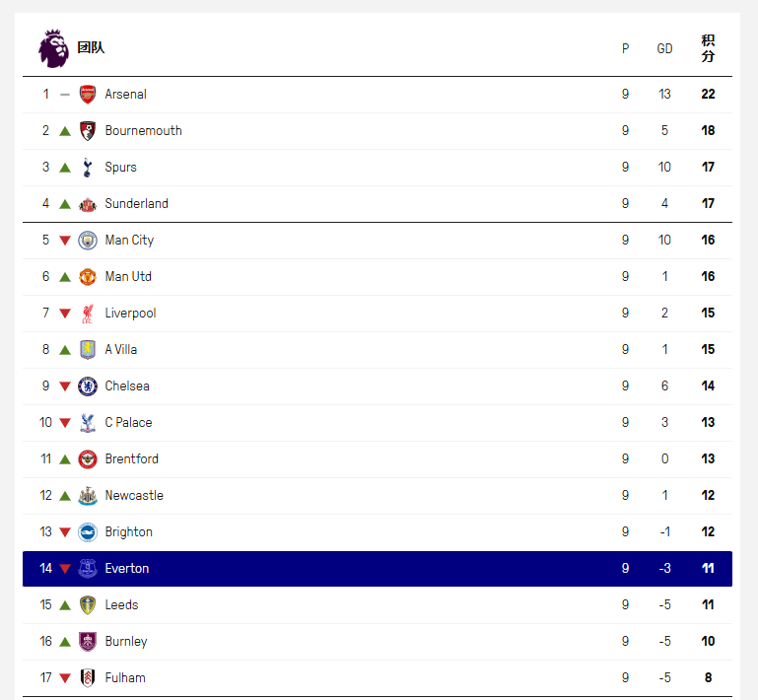Click the Bournemouth club crest

pyautogui.click(x=88, y=131)
